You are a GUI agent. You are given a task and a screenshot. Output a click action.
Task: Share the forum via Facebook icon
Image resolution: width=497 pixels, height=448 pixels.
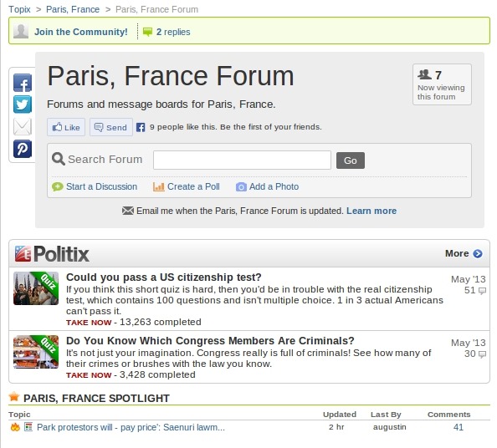23,83
